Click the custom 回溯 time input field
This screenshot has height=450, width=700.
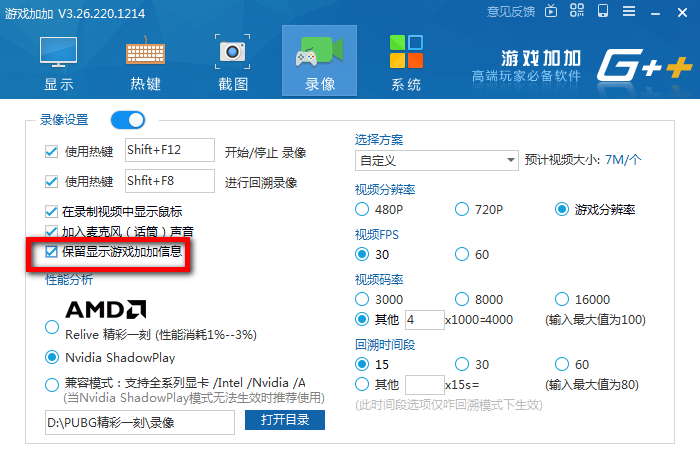point(425,385)
